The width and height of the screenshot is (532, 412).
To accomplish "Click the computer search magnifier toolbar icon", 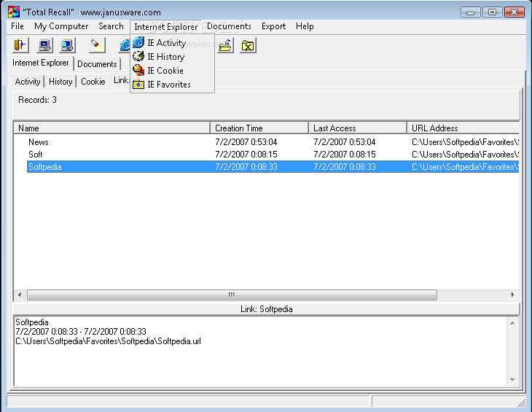I will point(67,44).
